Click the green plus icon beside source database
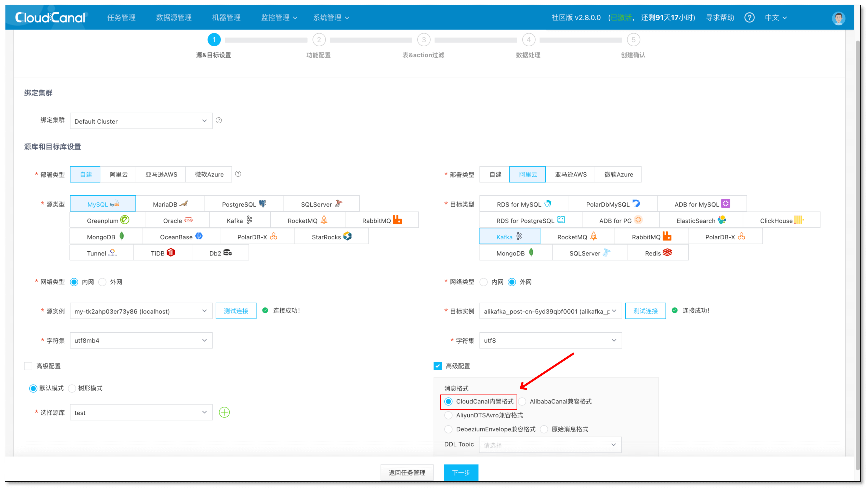Image resolution: width=868 pixels, height=489 pixels. tap(224, 412)
